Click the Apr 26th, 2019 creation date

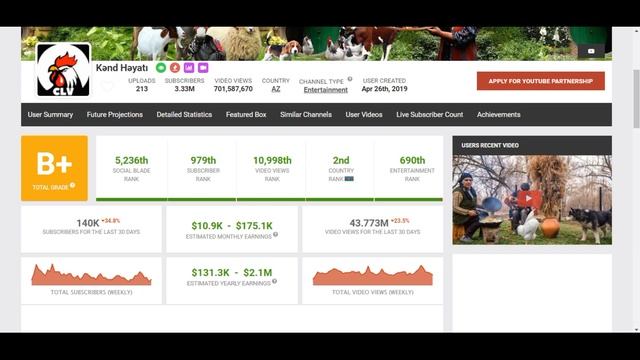coord(384,89)
